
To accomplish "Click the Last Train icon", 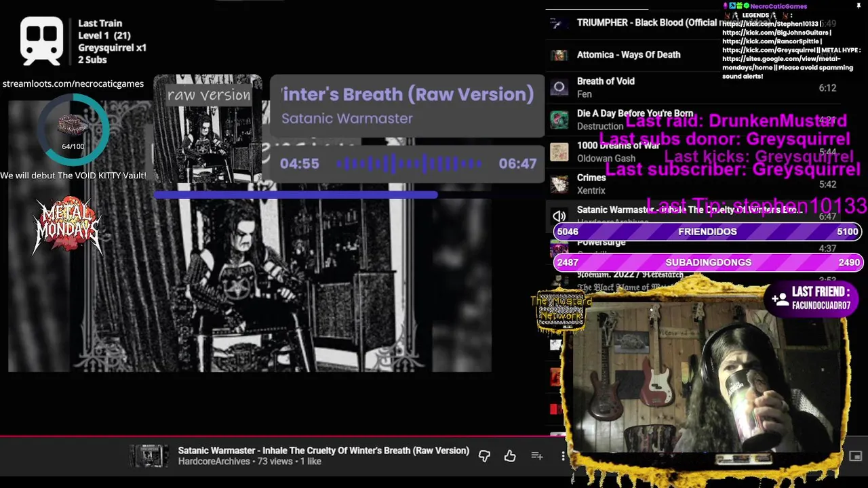I will (x=42, y=41).
